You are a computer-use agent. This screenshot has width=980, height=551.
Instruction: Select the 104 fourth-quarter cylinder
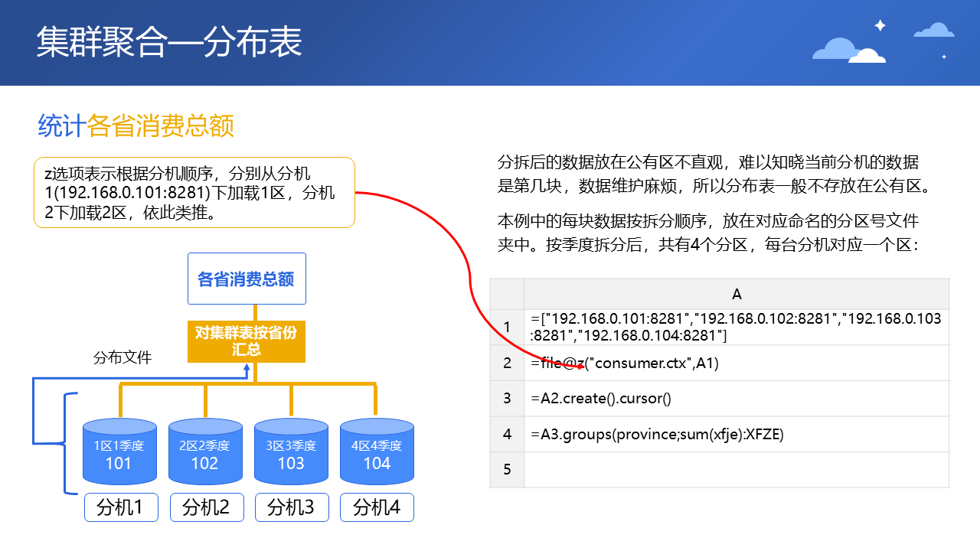[377, 452]
